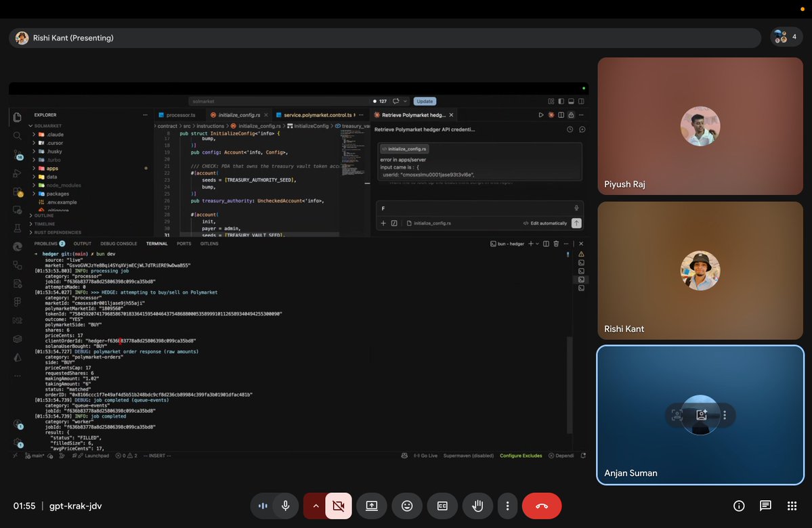Click the run play icon in the chat panel toolbar

[x=540, y=115]
